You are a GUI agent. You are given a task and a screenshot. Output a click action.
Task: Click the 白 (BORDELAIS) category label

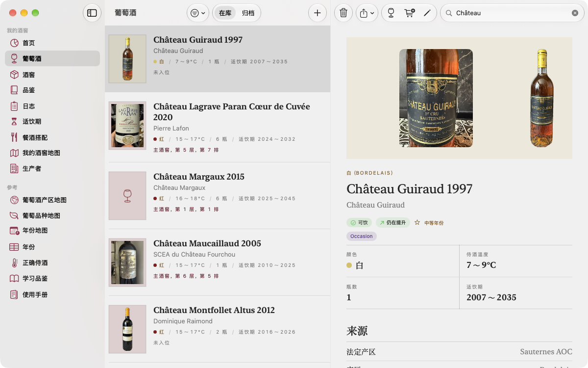click(x=369, y=173)
